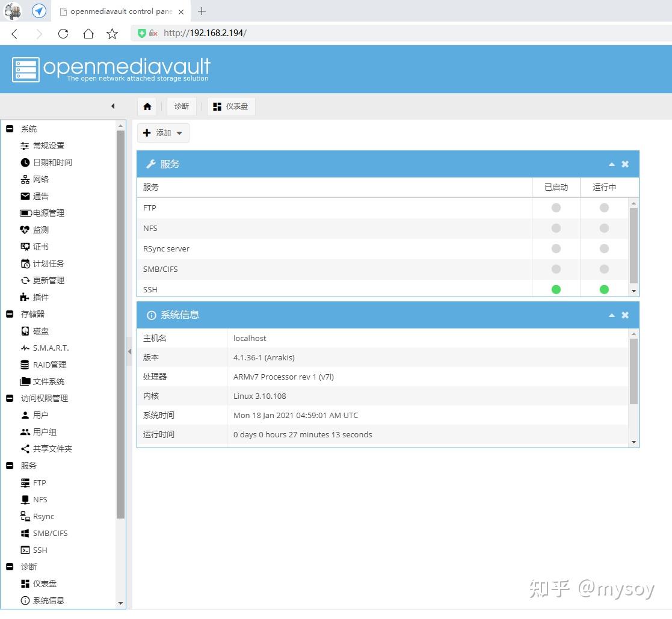The height and width of the screenshot is (619, 672).
Task: Click the NFS 已启动 status circle
Action: (x=555, y=228)
